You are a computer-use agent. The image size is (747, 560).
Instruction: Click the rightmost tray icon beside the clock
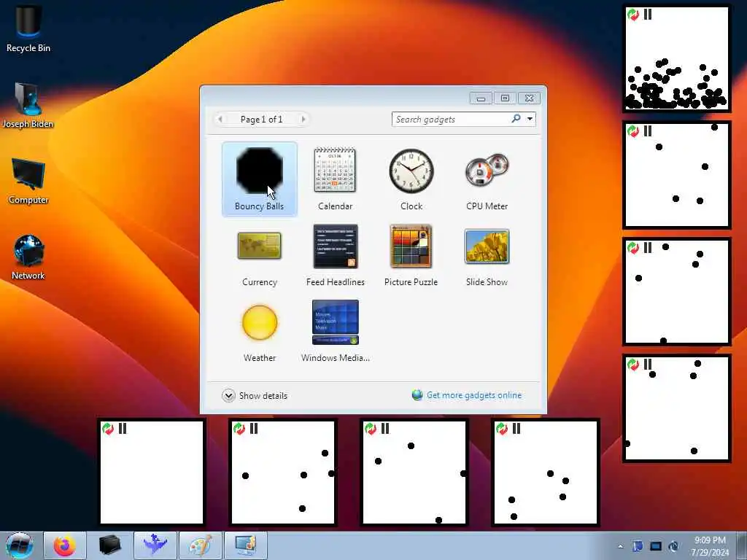[x=673, y=546]
